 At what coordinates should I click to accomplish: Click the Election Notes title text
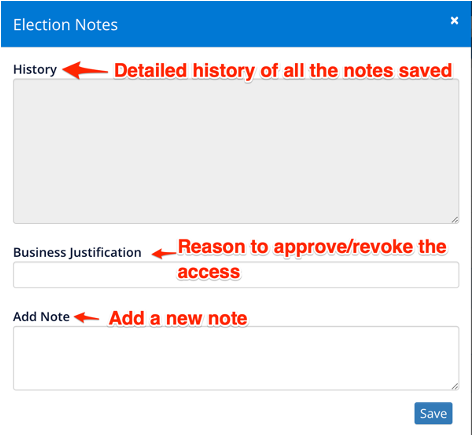(65, 25)
